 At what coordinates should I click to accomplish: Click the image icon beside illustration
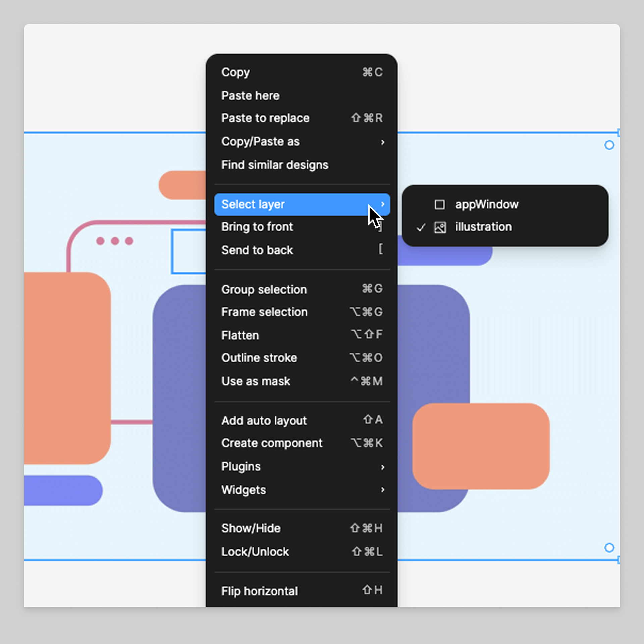pyautogui.click(x=440, y=227)
